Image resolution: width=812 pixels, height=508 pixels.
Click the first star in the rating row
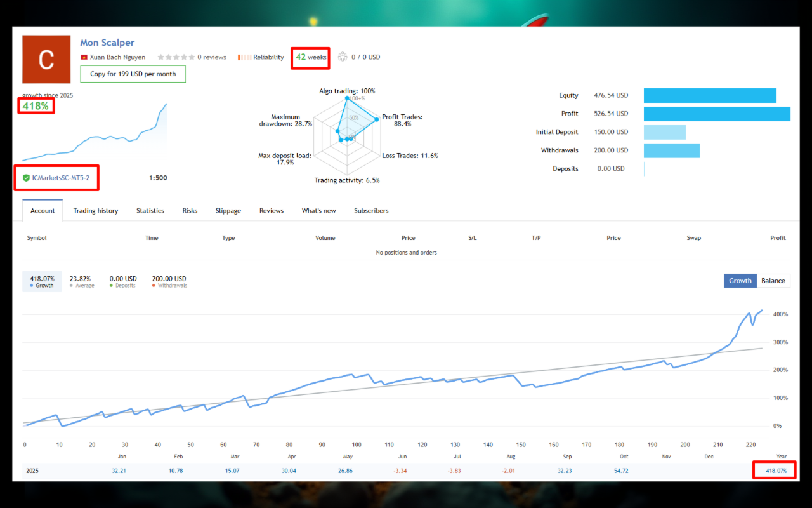[x=161, y=57]
